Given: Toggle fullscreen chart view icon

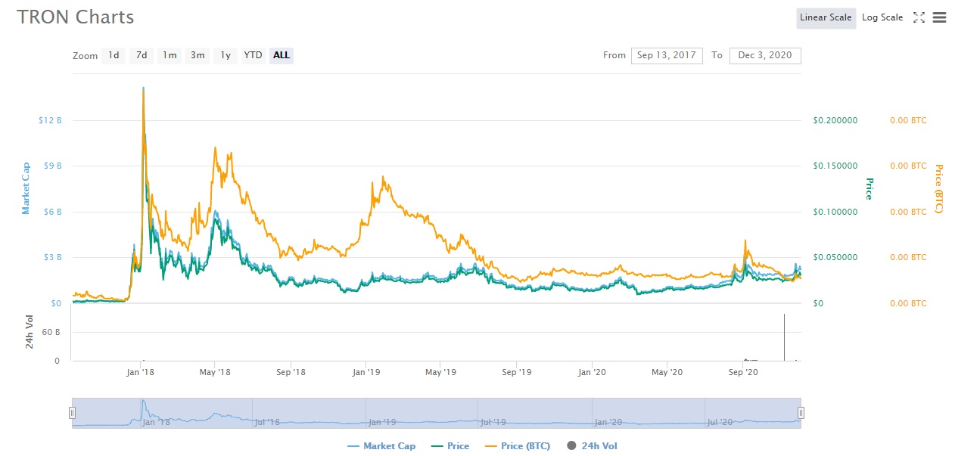Looking at the screenshot, I should (919, 17).
